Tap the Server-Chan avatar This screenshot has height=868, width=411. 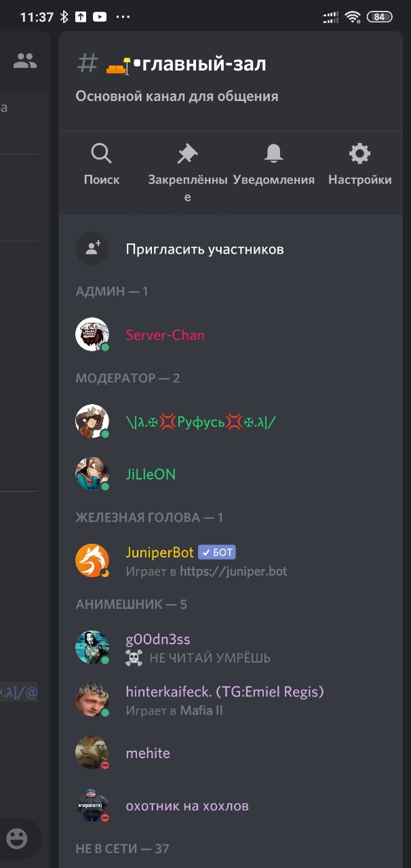tap(92, 334)
